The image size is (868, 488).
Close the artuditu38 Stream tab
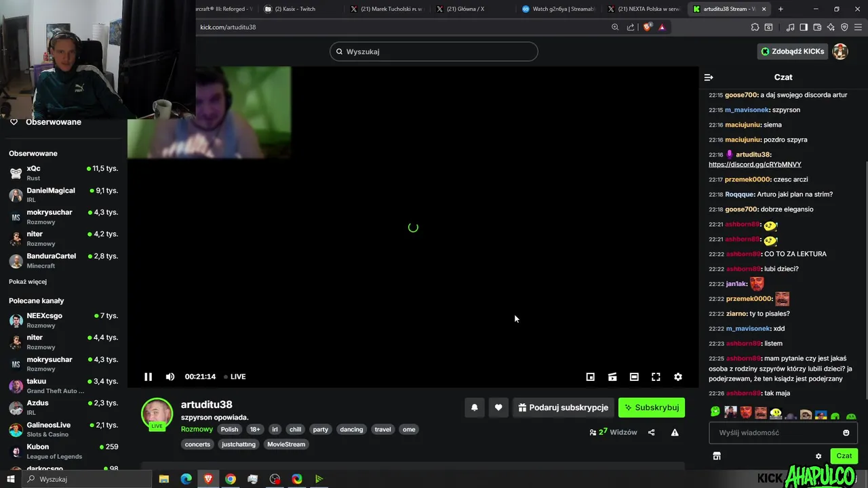(x=764, y=9)
